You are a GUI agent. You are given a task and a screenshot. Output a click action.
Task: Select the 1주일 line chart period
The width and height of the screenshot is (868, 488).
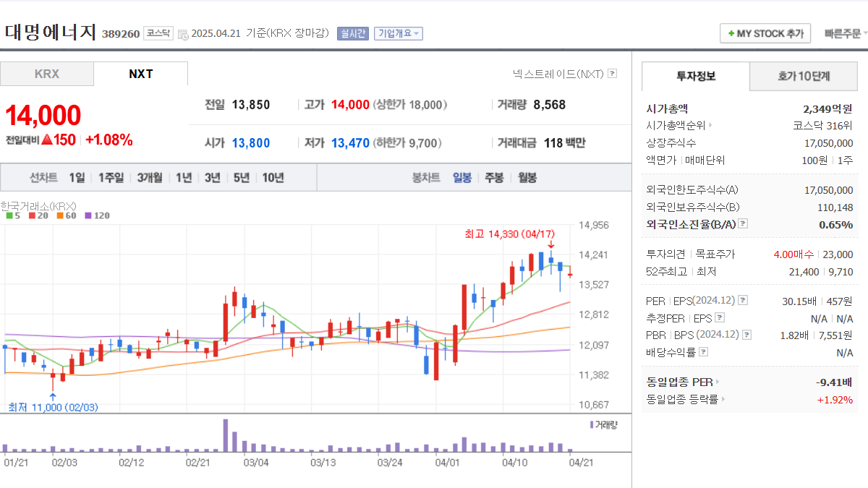click(111, 178)
